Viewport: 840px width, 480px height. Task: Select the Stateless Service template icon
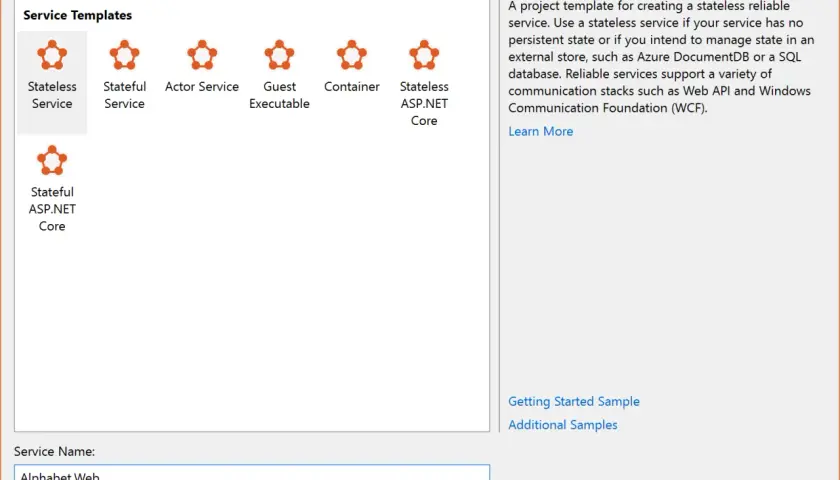[x=52, y=55]
